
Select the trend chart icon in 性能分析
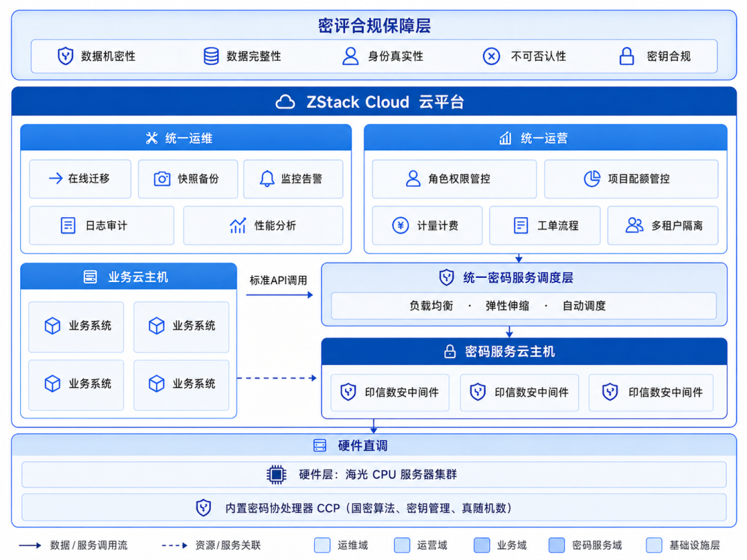(238, 225)
